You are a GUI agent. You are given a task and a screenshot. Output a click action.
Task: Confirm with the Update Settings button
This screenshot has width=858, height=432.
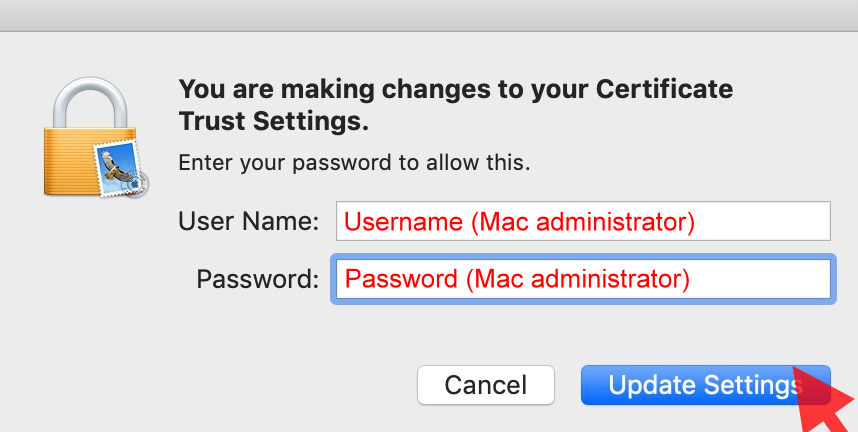[705, 385]
